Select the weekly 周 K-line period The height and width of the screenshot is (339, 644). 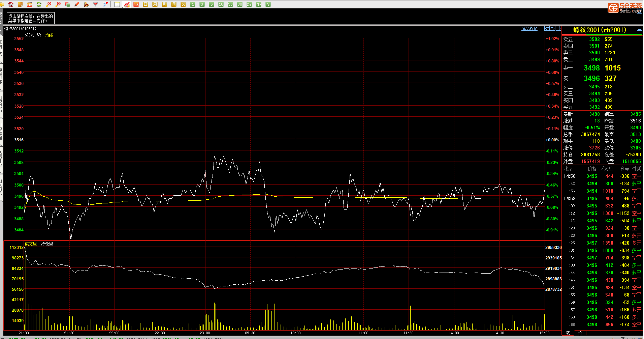pyautogui.click(x=155, y=4)
